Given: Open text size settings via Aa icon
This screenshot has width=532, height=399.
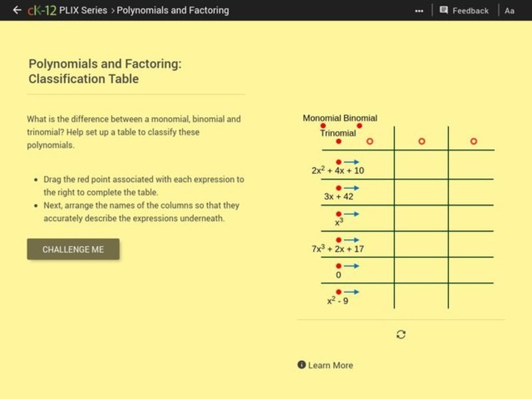Looking at the screenshot, I should click(x=509, y=10).
